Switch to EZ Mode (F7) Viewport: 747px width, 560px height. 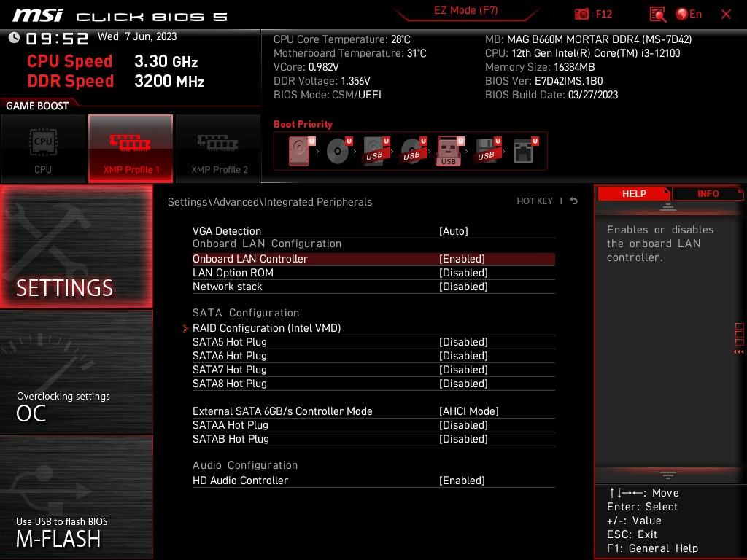pos(466,10)
